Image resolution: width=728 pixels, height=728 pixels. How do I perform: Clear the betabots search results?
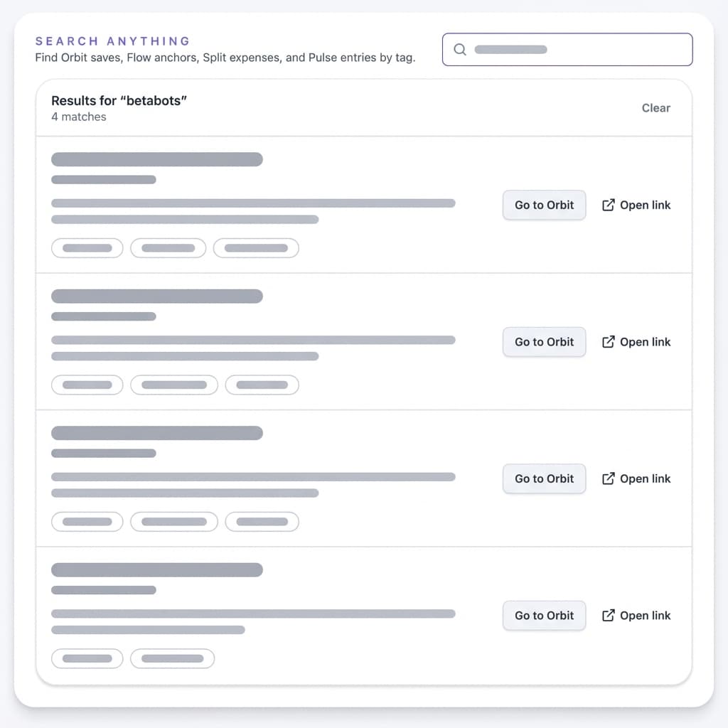click(x=655, y=108)
